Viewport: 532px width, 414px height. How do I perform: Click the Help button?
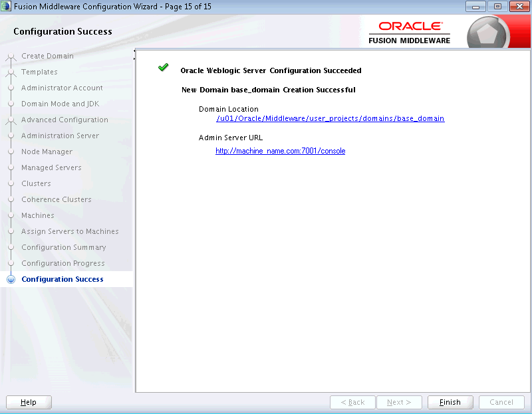click(x=29, y=402)
